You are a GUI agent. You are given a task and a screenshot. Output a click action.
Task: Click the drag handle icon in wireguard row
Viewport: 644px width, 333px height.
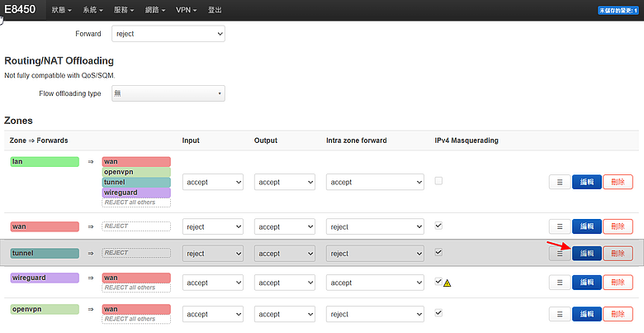pos(560,283)
